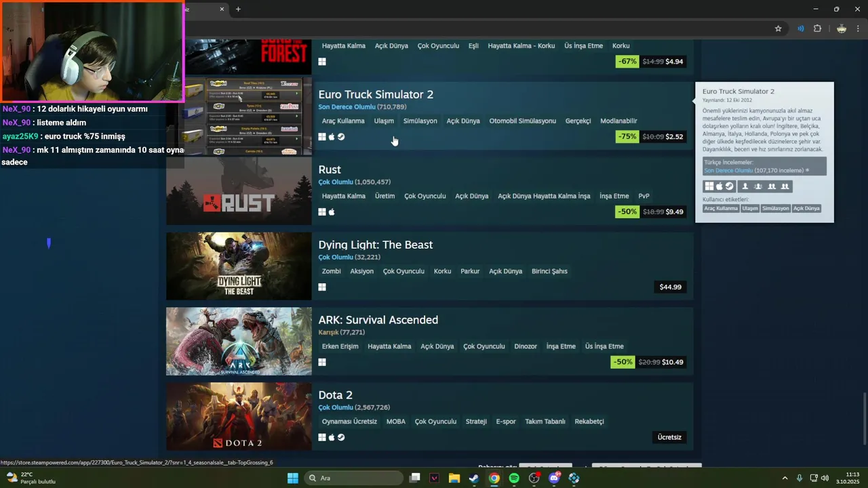Click the Ücretsiz button for Dota 2
Image resolution: width=868 pixels, height=488 pixels.
pos(669,437)
